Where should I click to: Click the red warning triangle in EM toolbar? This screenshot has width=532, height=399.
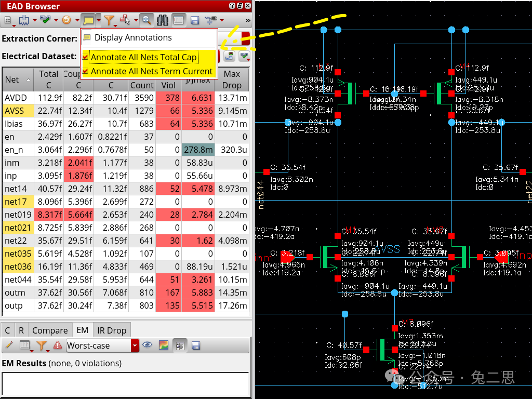tap(58, 345)
